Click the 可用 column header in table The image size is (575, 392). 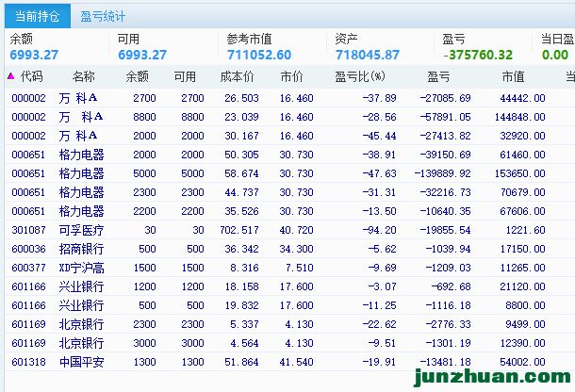click(x=185, y=76)
